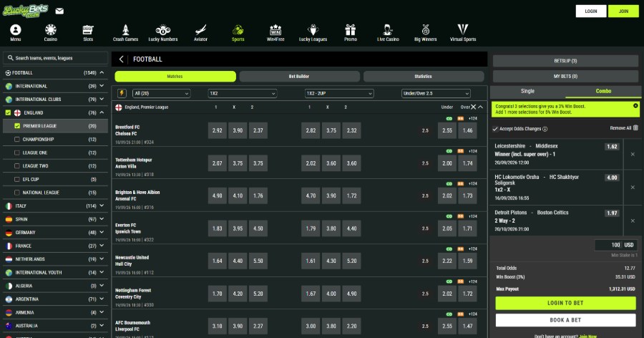Remove Leicestershire - Middlesex selection
644x338 pixels.
pyautogui.click(x=633, y=154)
